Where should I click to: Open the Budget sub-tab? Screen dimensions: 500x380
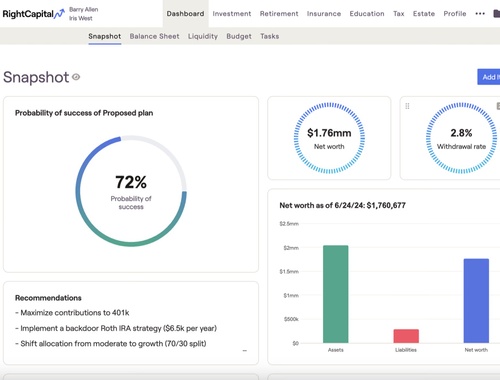(239, 36)
